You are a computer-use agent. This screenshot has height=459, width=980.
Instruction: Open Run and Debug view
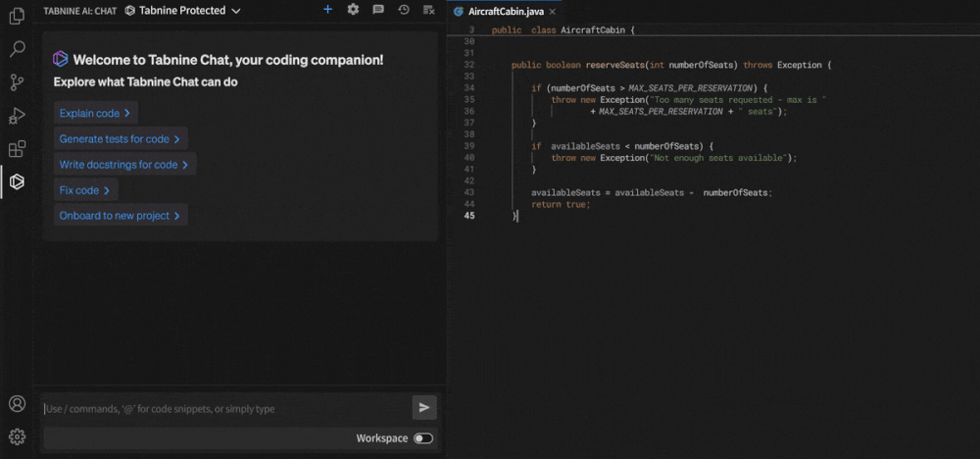pos(17,116)
